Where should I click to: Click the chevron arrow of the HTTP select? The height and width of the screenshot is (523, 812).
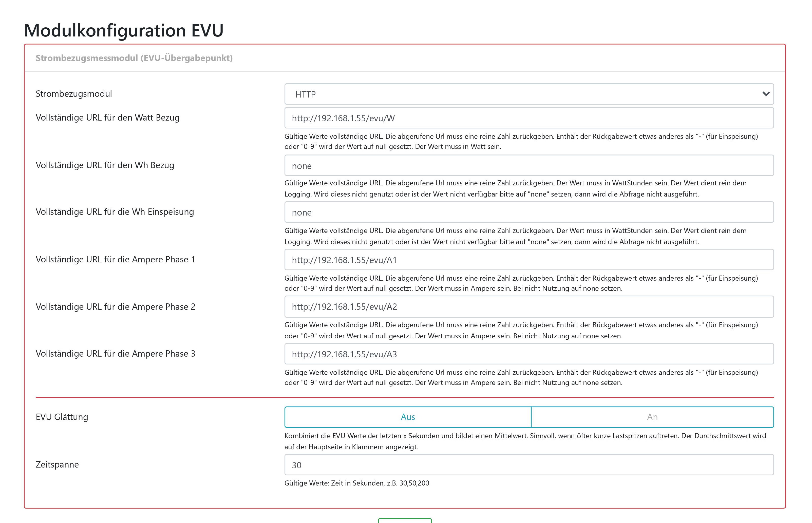pos(766,94)
